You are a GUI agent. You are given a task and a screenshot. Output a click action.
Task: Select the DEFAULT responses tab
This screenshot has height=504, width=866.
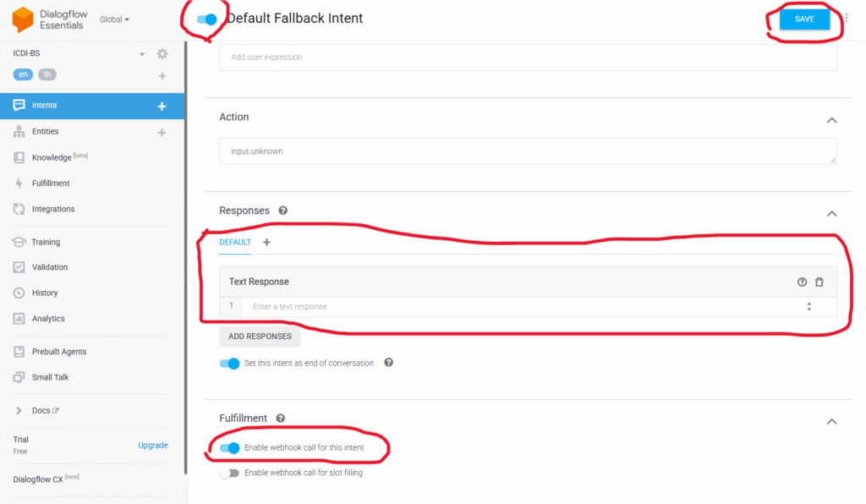pos(235,243)
